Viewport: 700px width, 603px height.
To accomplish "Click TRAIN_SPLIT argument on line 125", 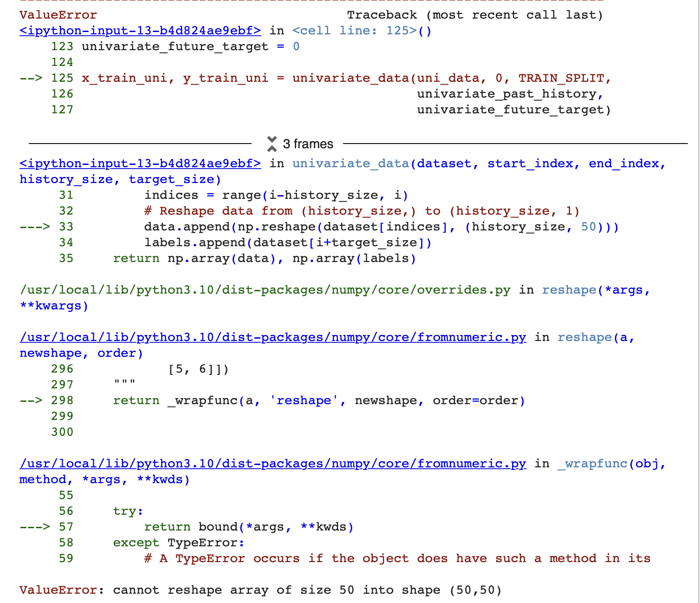I will 561,78.
